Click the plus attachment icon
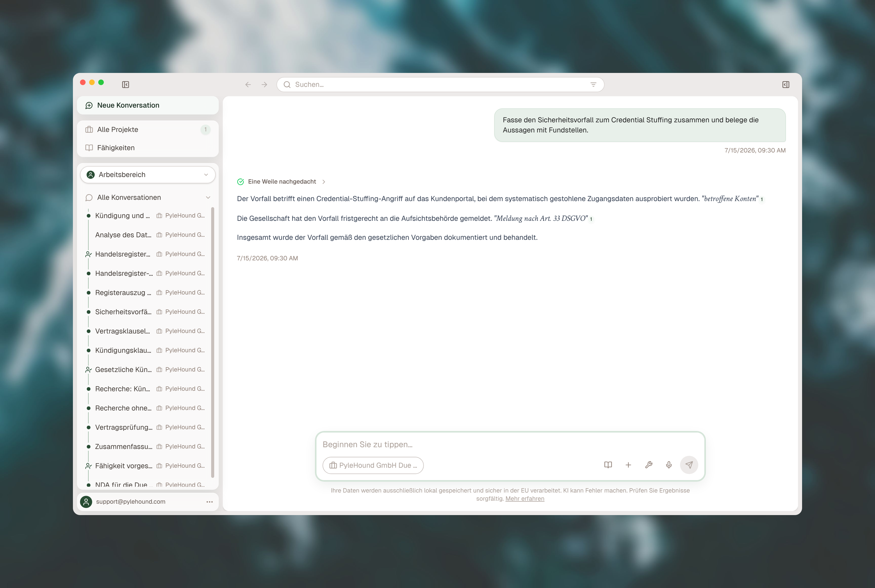The image size is (875, 588). point(628,465)
